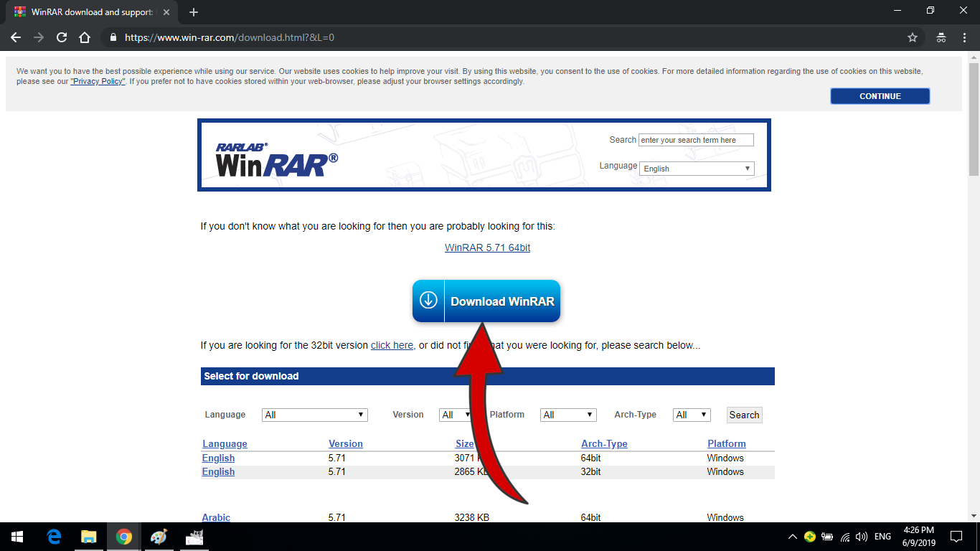This screenshot has width=980, height=551.
Task: Launch Microsoft Edge from taskbar
Action: 54,537
